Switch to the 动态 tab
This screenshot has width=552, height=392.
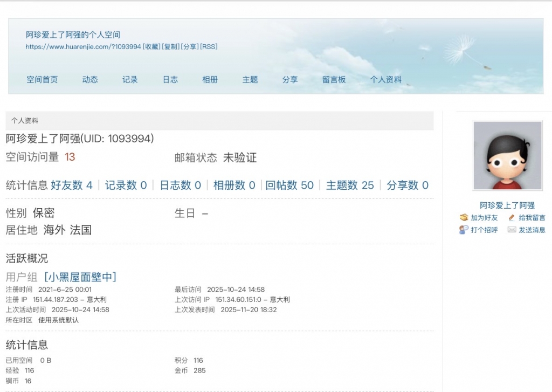pyautogui.click(x=90, y=80)
